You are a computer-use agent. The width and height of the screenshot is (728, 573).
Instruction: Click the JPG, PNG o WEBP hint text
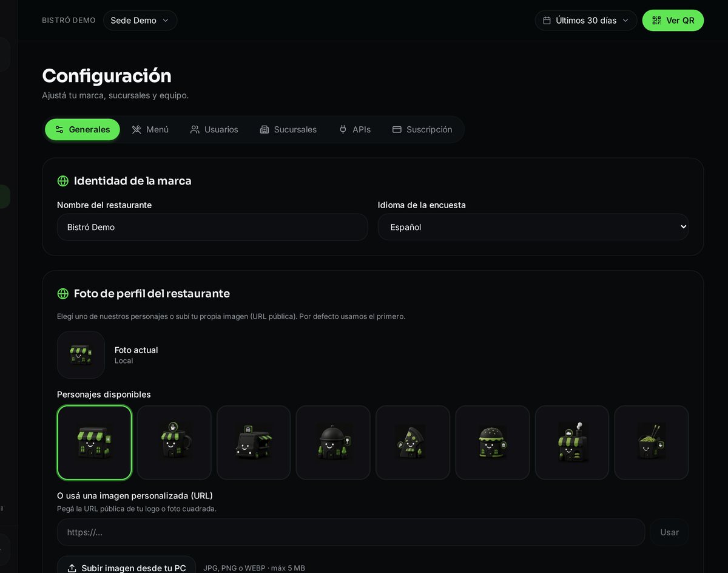point(254,568)
